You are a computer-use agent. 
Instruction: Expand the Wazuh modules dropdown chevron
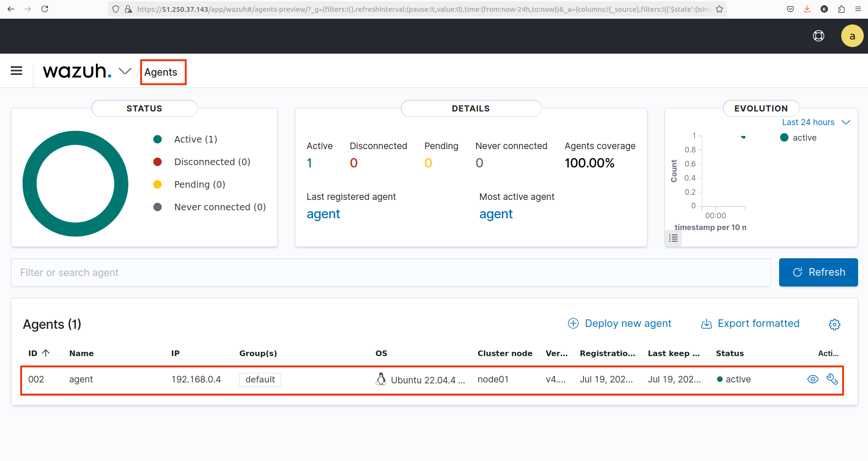click(x=125, y=71)
